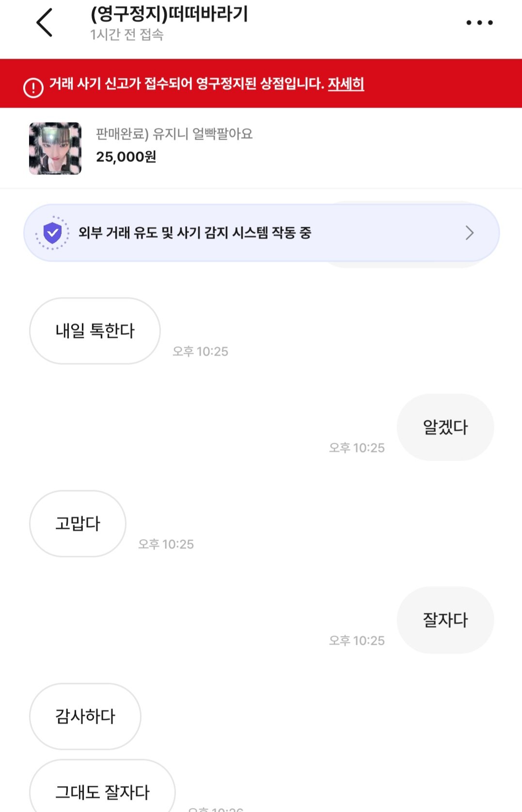Tap timestamp beside 내일 톡한다 message

pos(200,351)
